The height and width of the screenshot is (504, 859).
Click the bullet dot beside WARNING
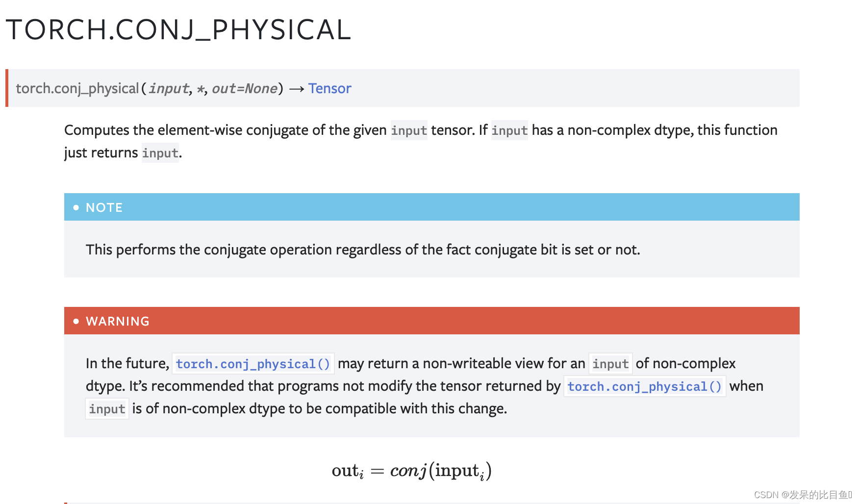(76, 321)
